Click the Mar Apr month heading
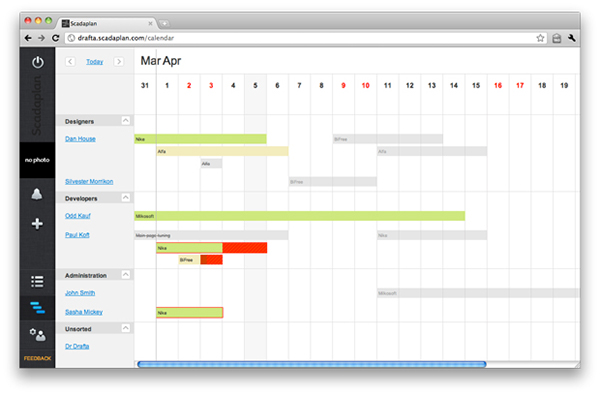 [x=160, y=61]
